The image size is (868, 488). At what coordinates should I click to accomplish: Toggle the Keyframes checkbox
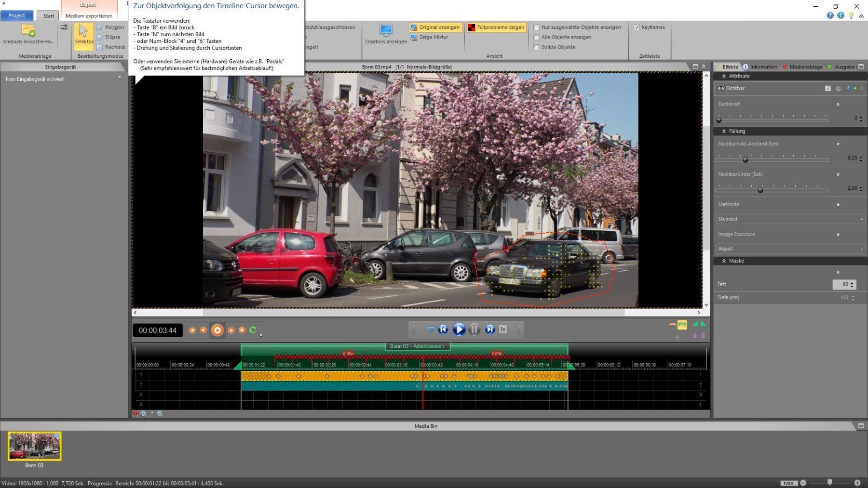tap(637, 27)
